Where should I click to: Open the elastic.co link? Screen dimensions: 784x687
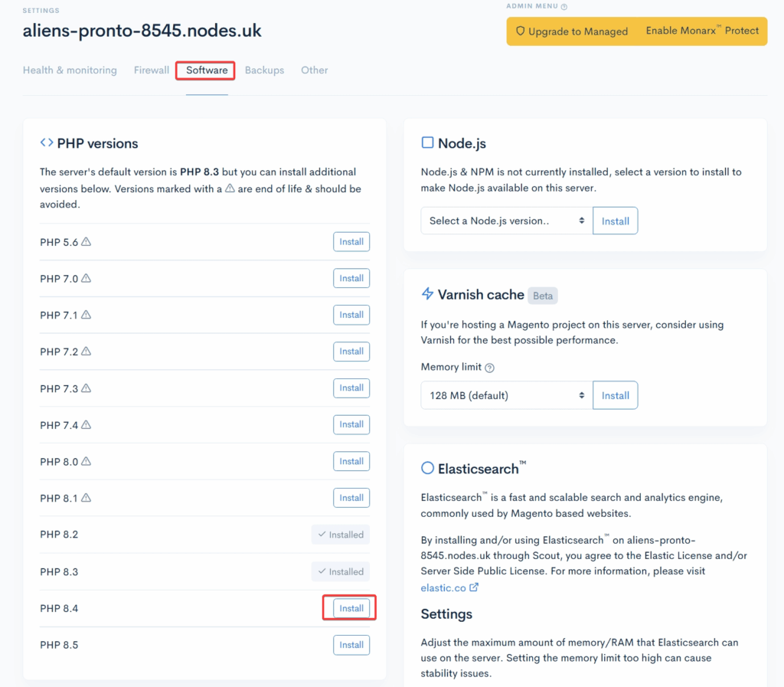[443, 587]
